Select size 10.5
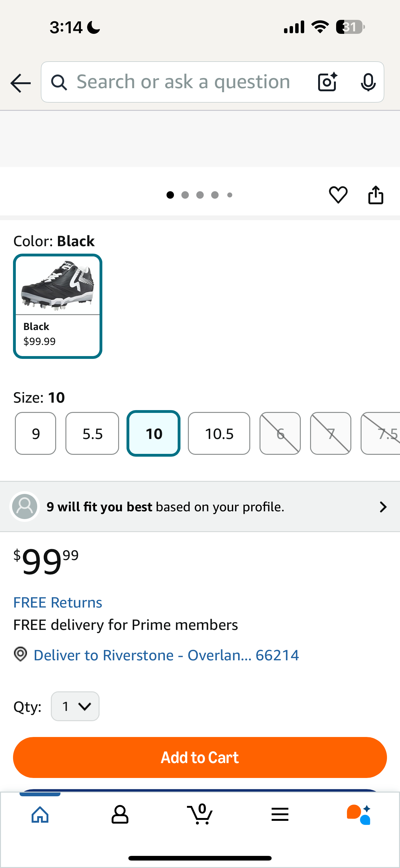 point(219,433)
